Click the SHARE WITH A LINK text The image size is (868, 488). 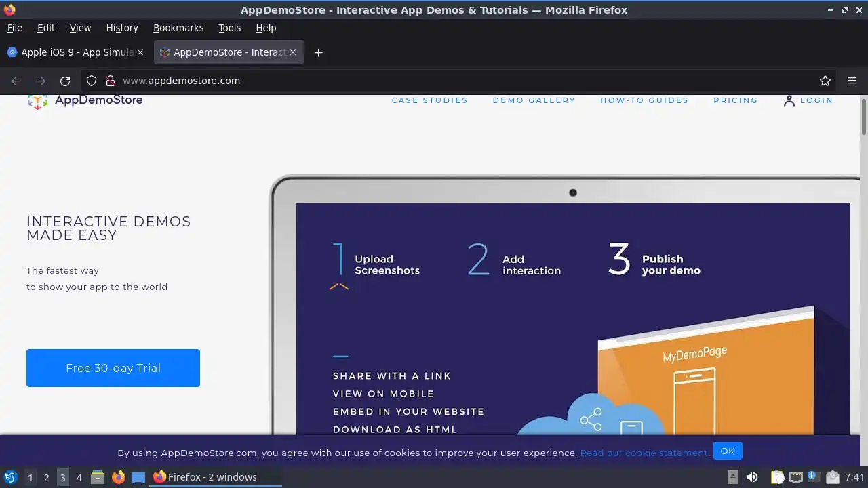[392, 375]
